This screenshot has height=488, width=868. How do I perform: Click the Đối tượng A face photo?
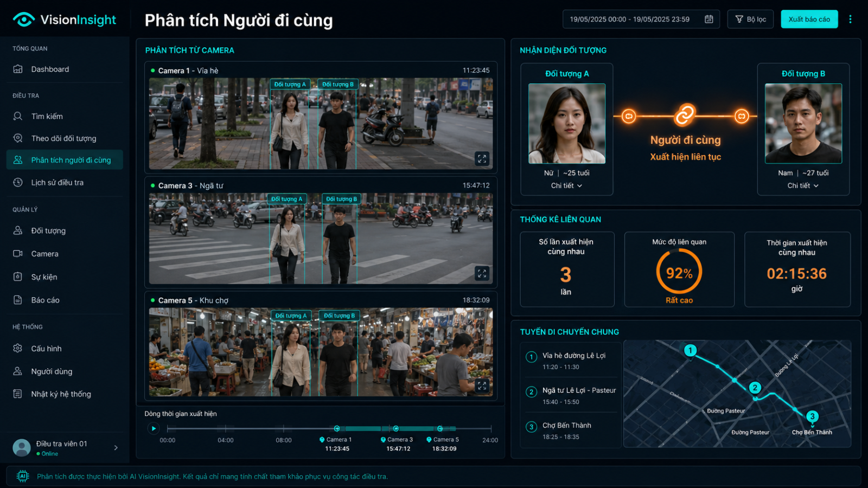coord(567,124)
